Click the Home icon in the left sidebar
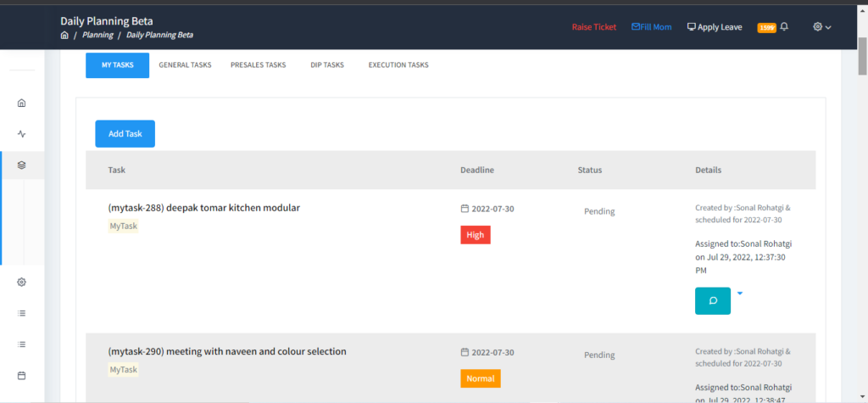 coord(22,103)
